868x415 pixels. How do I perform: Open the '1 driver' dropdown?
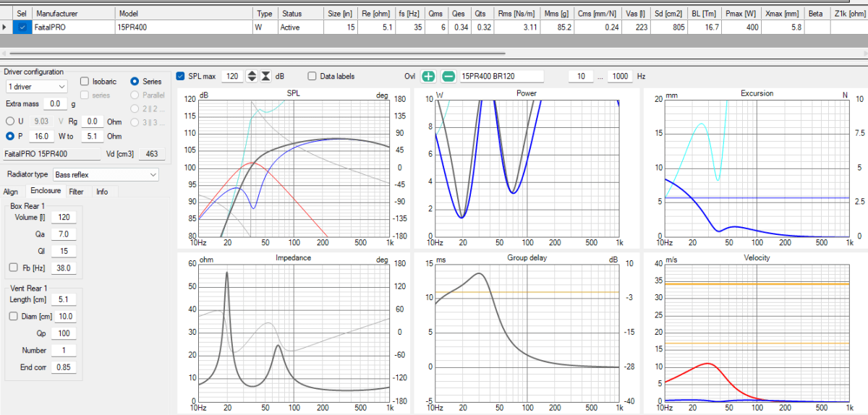[x=35, y=86]
